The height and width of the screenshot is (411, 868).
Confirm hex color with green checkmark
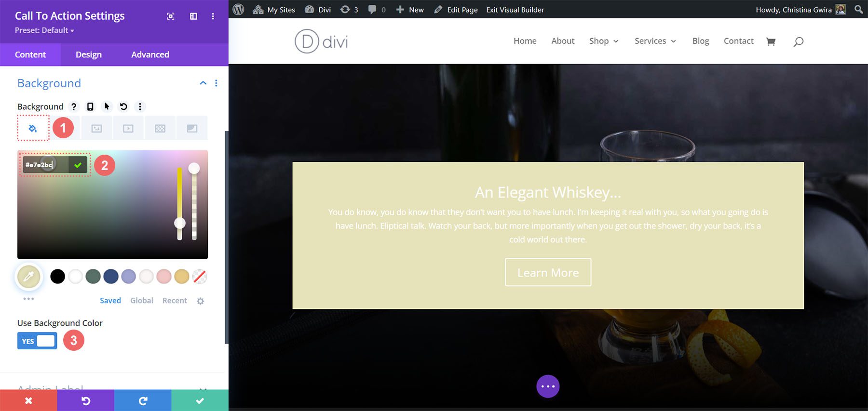78,165
